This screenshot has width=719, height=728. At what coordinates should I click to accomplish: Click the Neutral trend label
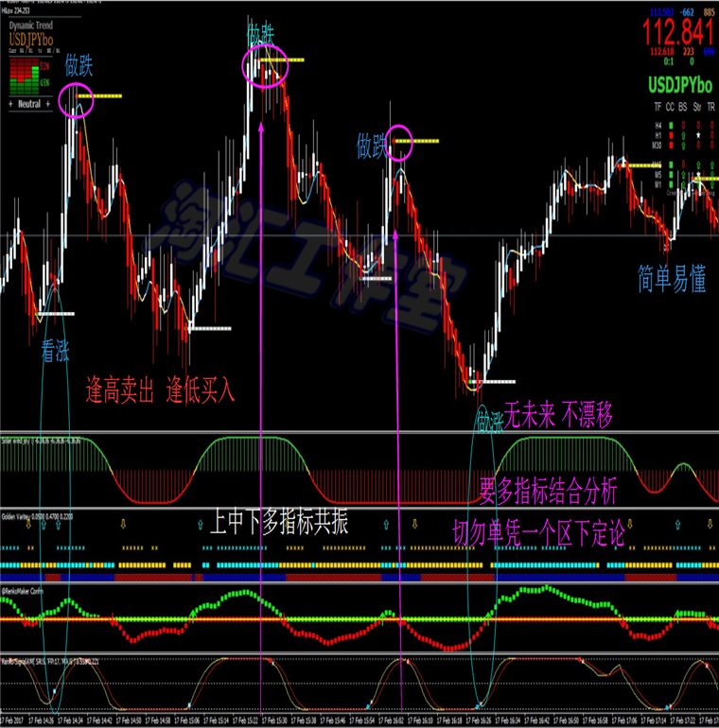click(29, 103)
